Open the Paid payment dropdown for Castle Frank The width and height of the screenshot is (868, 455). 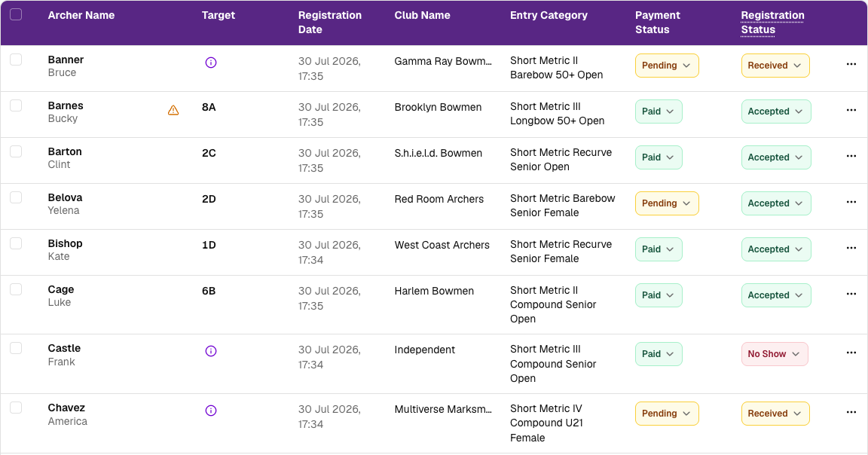659,354
